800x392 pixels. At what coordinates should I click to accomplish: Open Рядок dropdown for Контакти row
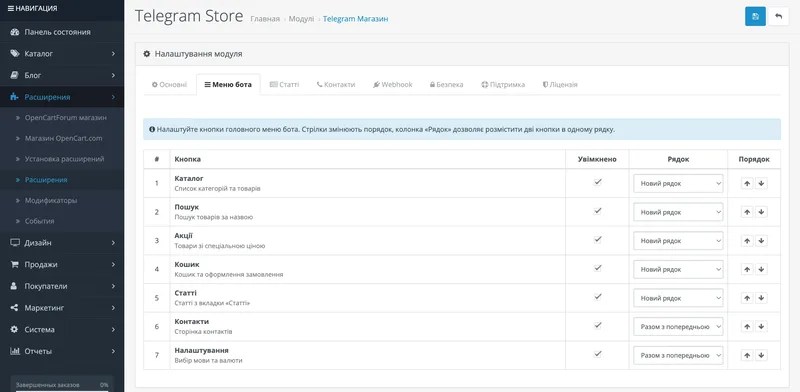point(678,326)
